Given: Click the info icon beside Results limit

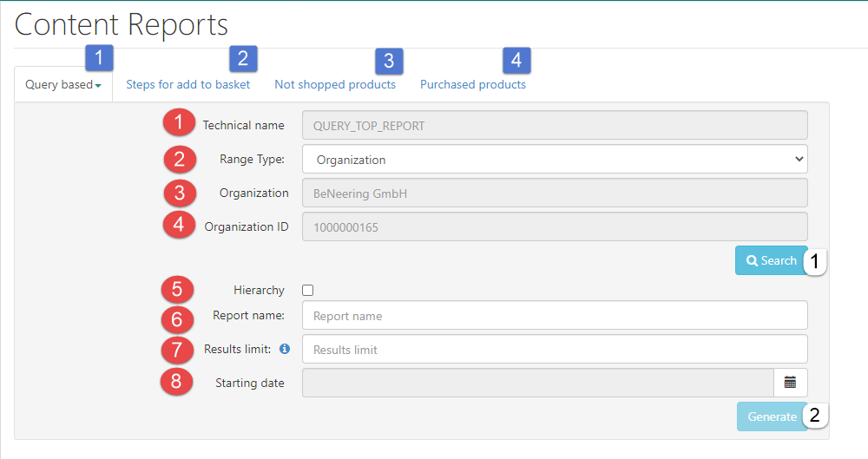Looking at the screenshot, I should pos(284,350).
